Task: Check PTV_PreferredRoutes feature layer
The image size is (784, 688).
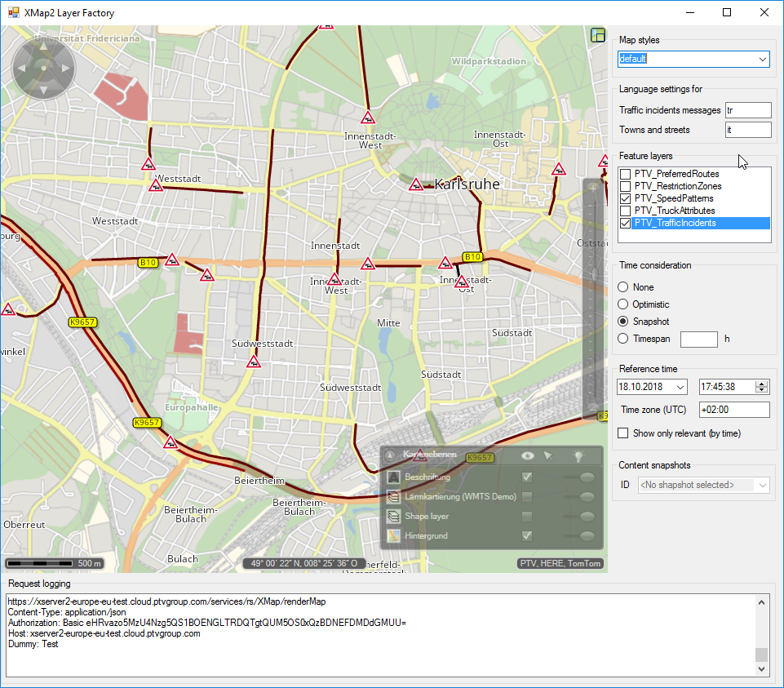Action: point(625,174)
